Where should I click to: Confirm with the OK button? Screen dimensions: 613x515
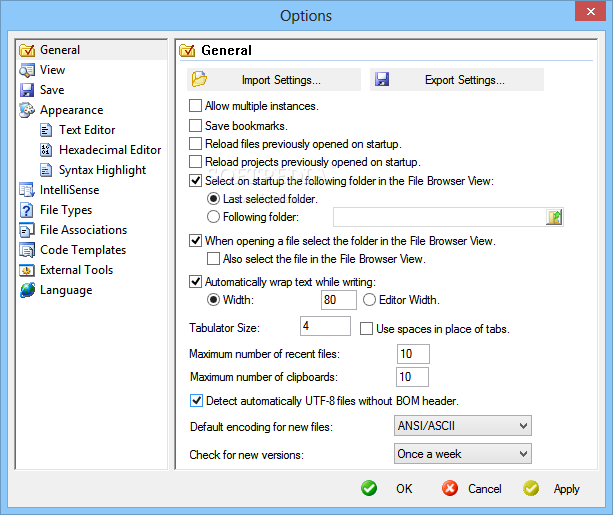[404, 488]
